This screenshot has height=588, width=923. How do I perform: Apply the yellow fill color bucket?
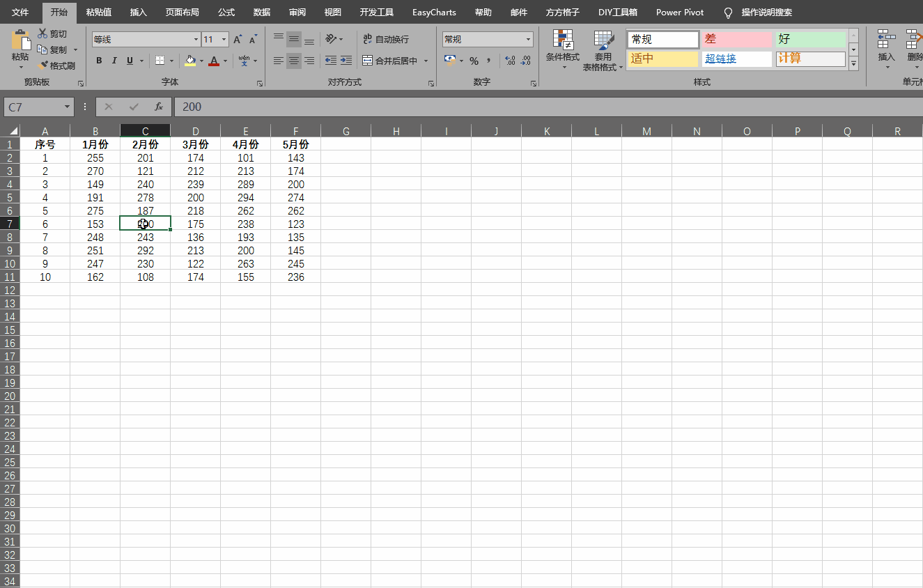190,61
